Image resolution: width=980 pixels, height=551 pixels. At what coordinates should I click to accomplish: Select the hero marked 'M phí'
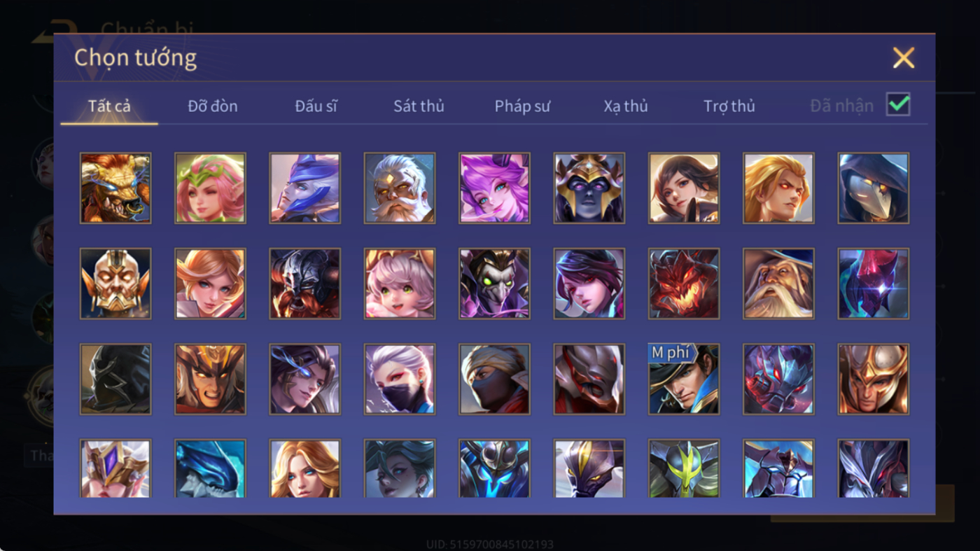coord(684,379)
